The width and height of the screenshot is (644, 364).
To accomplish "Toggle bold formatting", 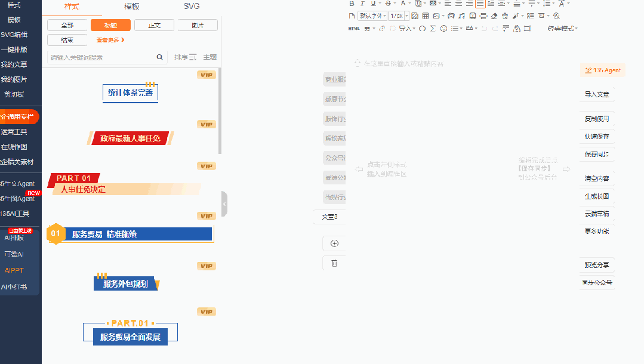I will click(x=352, y=4).
